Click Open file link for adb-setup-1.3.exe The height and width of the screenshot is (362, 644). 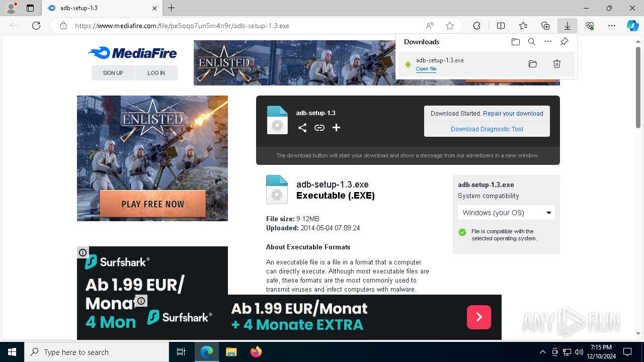click(426, 69)
